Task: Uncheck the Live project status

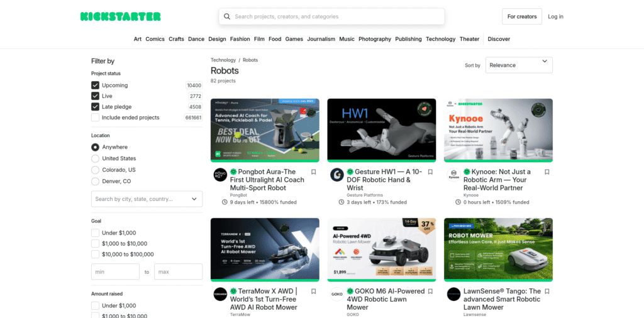Action: [96, 96]
